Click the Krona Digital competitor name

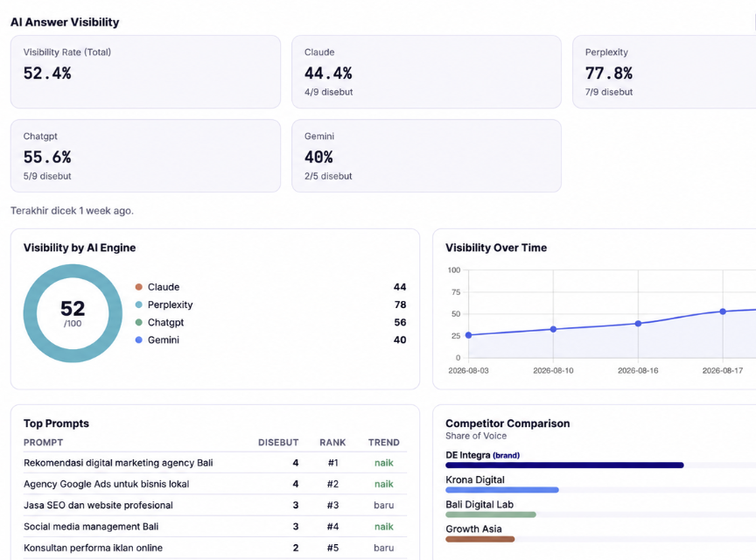[x=475, y=479]
